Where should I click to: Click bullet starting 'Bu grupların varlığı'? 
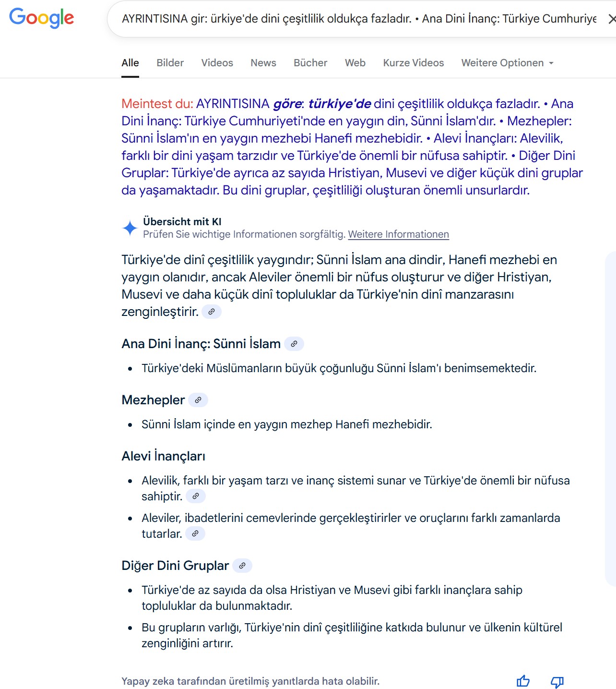point(352,635)
